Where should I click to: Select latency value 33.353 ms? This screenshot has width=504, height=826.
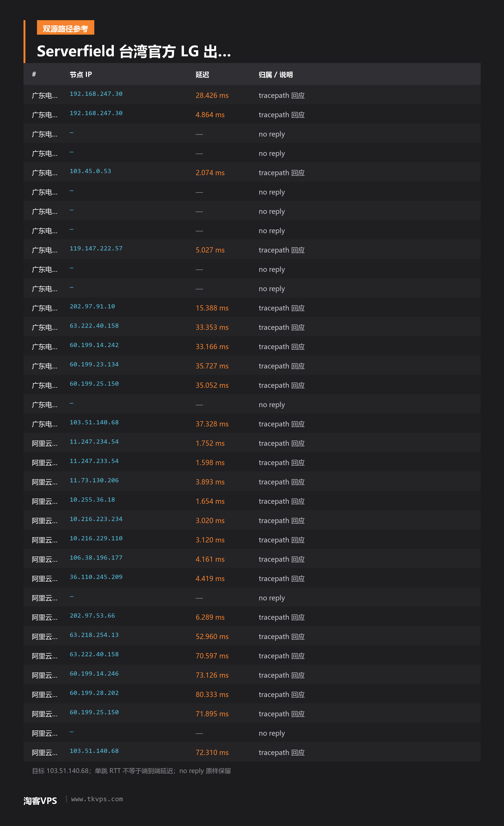coord(212,327)
